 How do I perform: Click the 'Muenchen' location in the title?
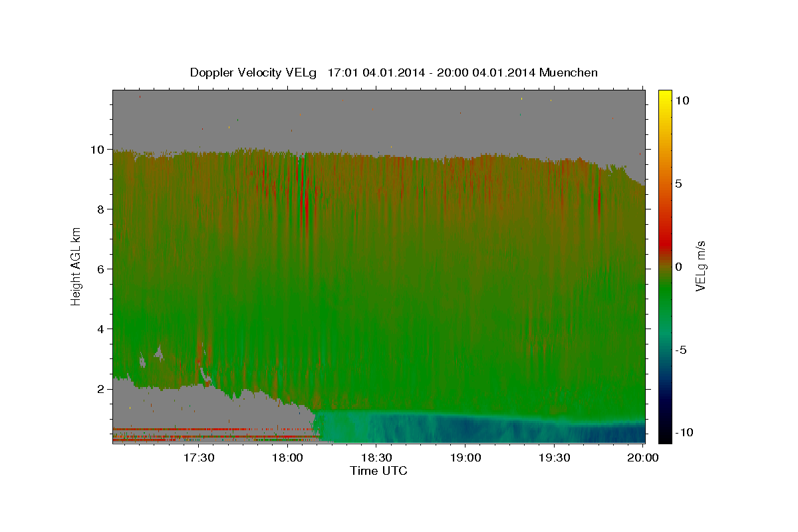click(x=569, y=72)
